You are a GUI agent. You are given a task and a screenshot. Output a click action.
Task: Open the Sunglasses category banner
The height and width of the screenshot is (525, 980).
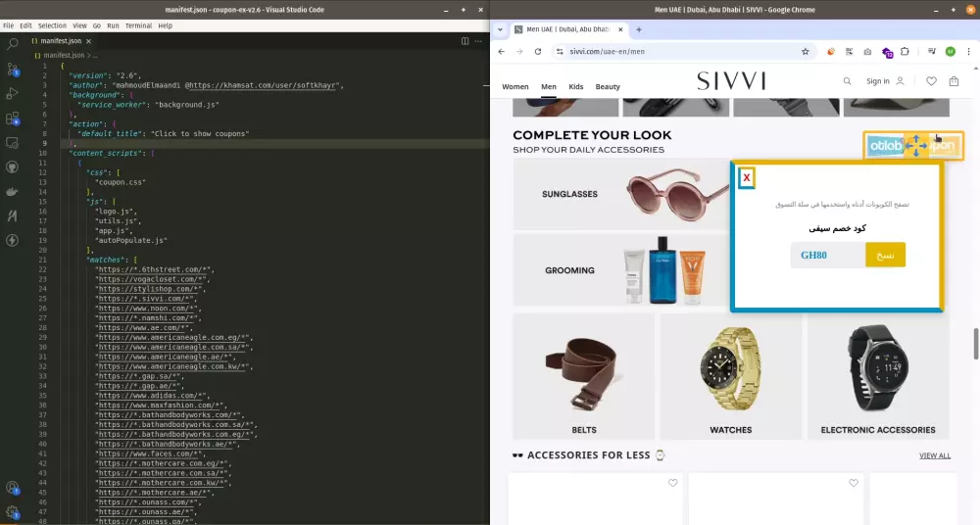622,194
